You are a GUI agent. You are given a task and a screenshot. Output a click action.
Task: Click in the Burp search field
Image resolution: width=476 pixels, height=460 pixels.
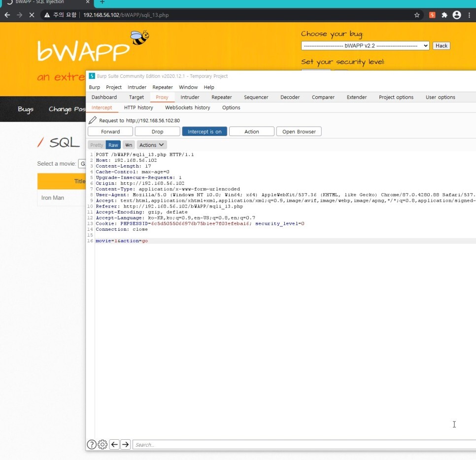304,445
